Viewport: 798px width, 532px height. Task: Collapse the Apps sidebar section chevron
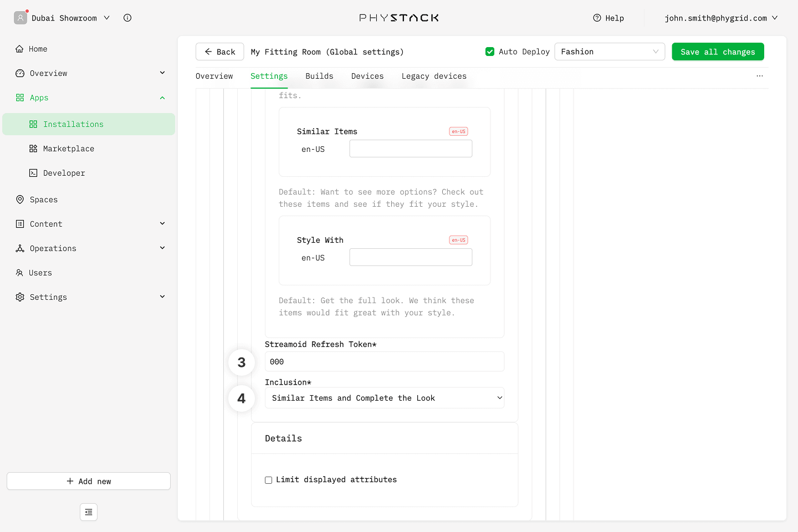tap(162, 98)
